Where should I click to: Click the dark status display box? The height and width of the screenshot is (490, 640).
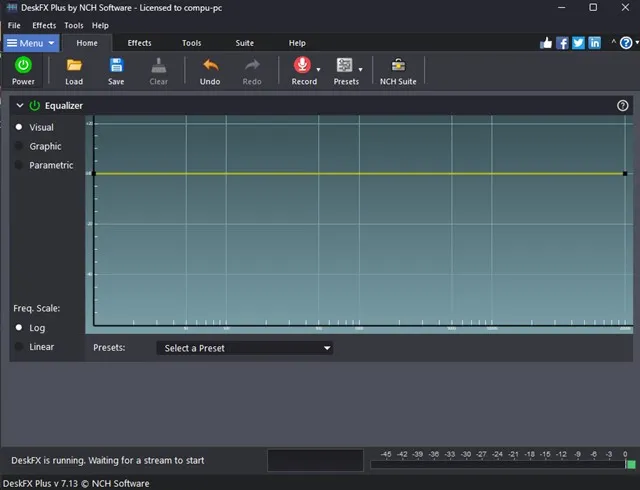tap(315, 461)
